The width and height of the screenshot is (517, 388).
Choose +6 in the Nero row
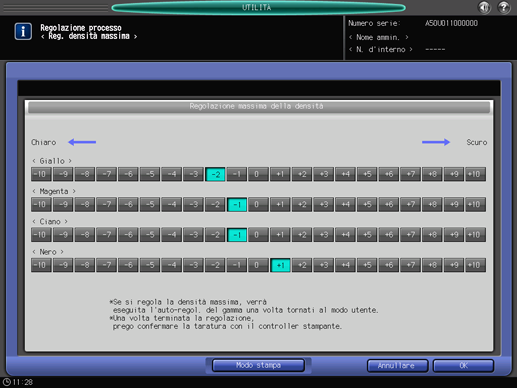(389, 265)
